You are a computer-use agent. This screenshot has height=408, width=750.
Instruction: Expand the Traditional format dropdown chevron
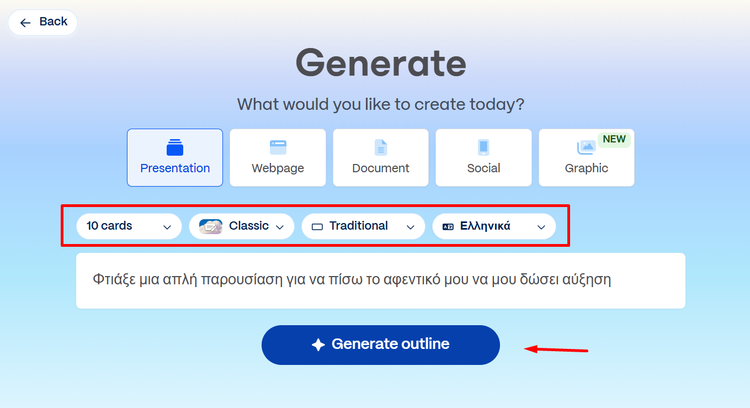click(x=410, y=227)
